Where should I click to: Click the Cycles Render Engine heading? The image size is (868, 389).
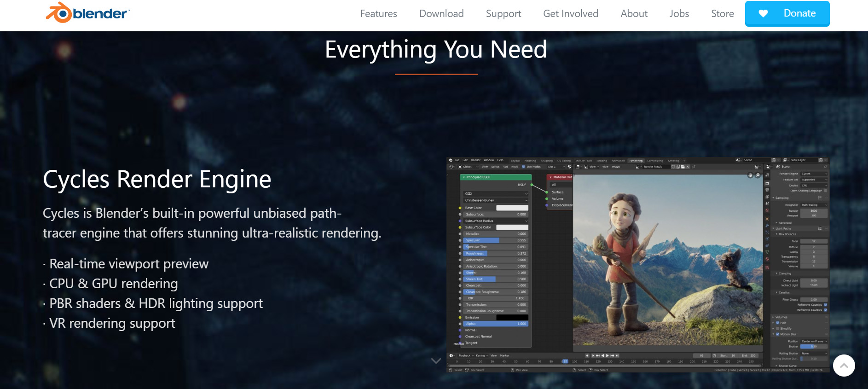(x=157, y=179)
